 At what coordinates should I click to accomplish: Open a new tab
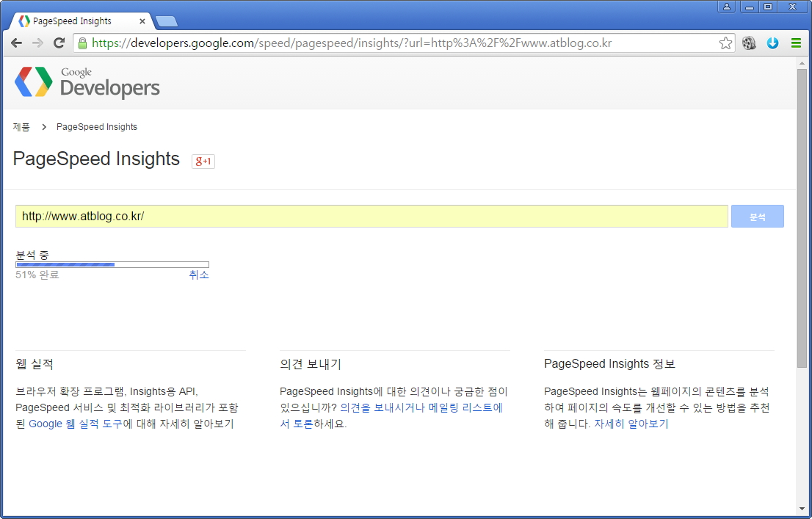167,21
